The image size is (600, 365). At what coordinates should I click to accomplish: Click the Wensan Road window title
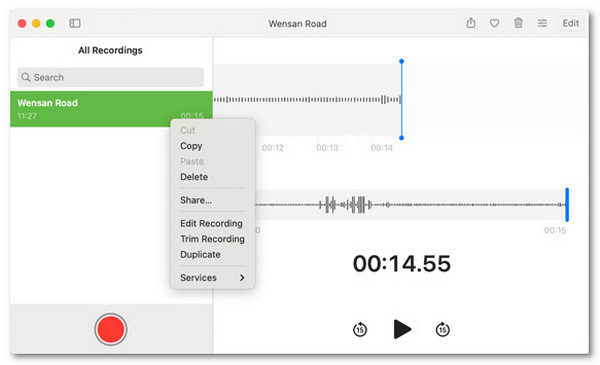click(x=297, y=24)
